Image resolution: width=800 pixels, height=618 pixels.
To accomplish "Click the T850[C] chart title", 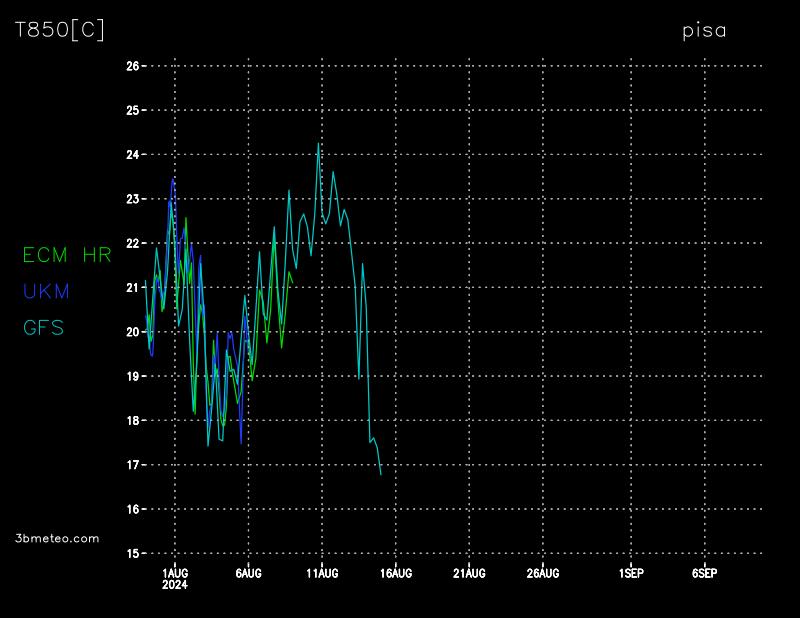I will (59, 30).
